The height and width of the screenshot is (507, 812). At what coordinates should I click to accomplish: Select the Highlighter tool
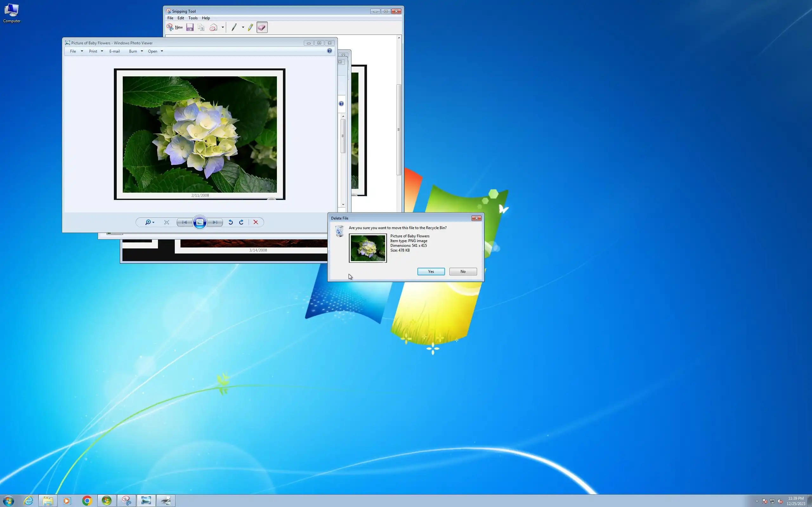pyautogui.click(x=250, y=28)
